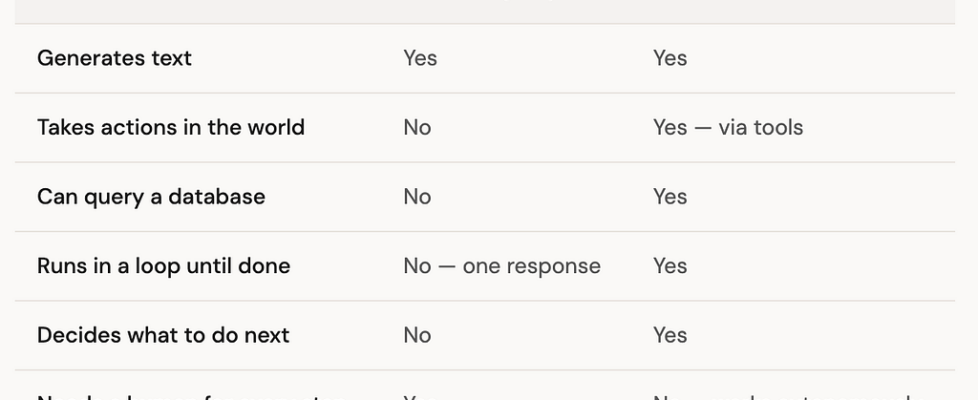This screenshot has height=400, width=978.
Task: Click the 'Generates text' row label
Action: tap(114, 58)
